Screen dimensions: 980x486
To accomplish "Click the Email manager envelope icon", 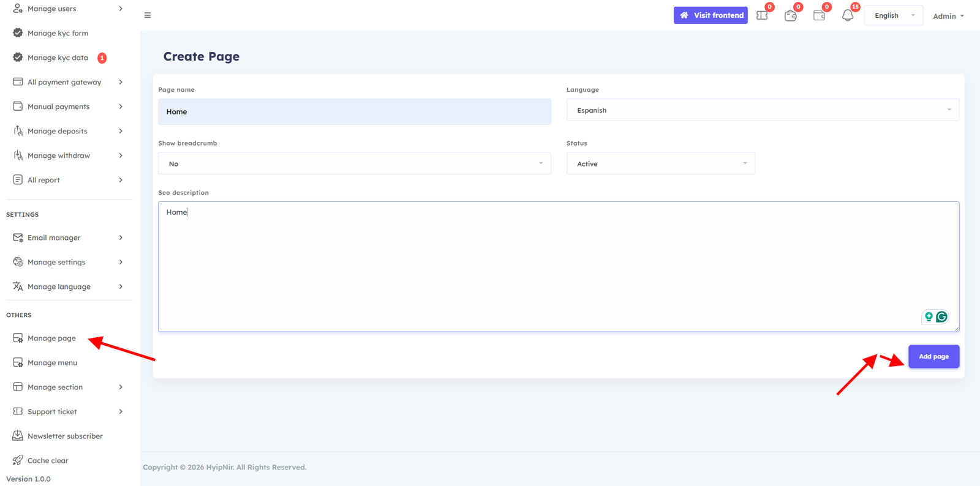I will click(18, 237).
